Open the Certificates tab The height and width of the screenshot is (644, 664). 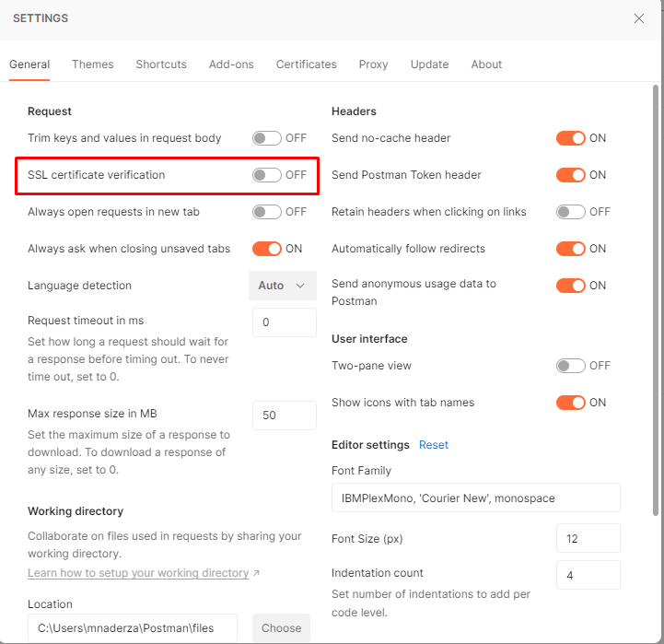[x=306, y=64]
